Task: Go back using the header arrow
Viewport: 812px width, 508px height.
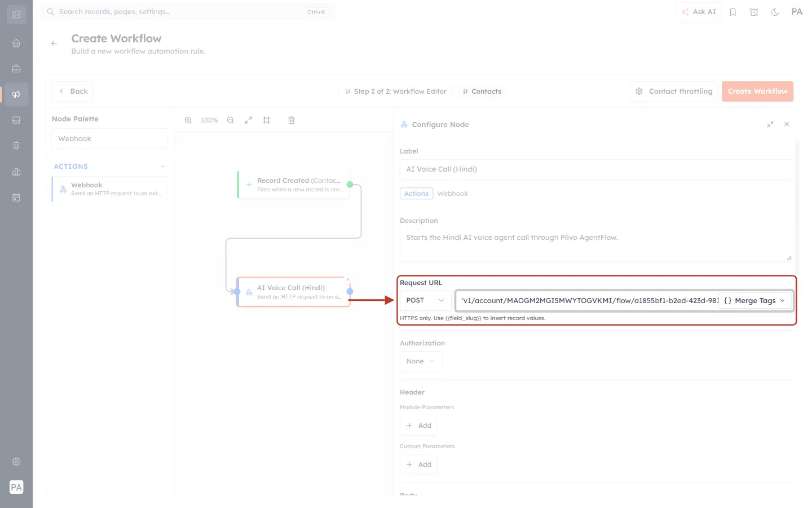Action: click(x=54, y=43)
